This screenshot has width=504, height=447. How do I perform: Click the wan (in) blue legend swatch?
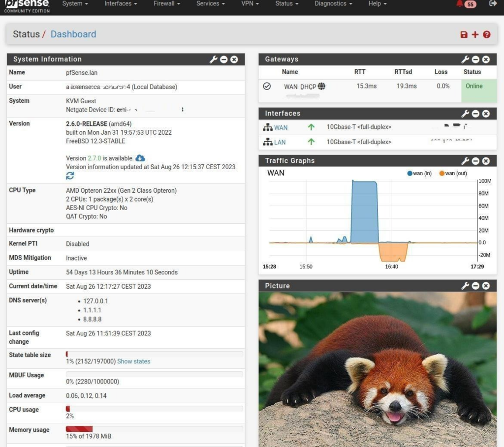(409, 174)
